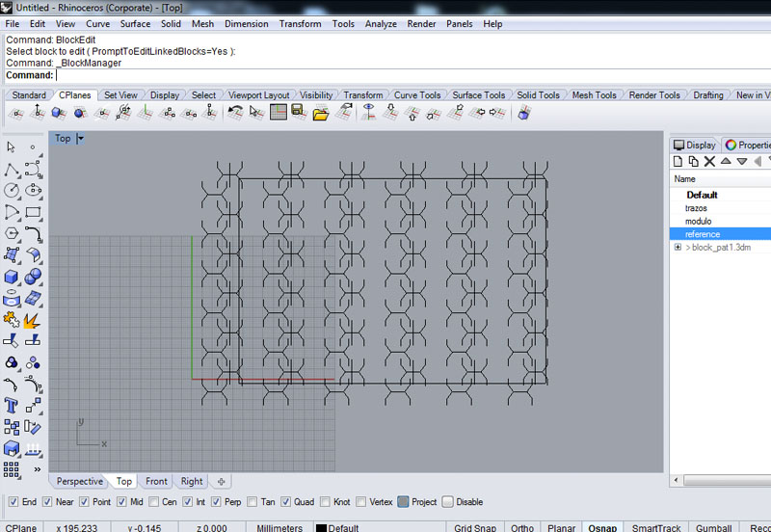This screenshot has width=771, height=532.
Task: Select the Rectangle tool
Action: tap(33, 212)
